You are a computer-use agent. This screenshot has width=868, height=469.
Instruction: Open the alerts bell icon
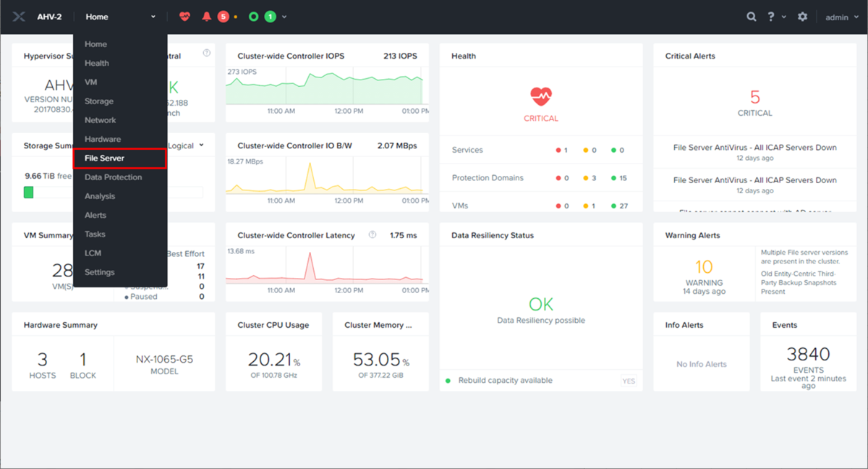tap(207, 17)
